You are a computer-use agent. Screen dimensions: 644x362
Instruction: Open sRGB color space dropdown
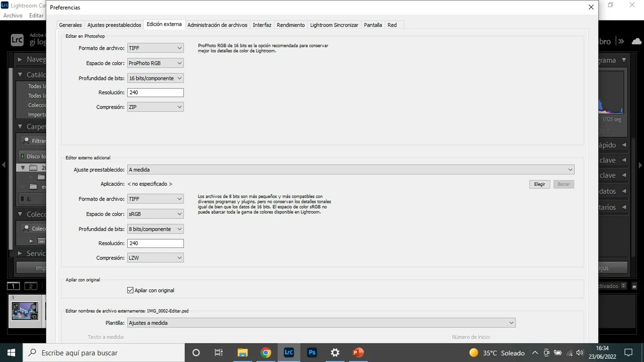pyautogui.click(x=155, y=214)
